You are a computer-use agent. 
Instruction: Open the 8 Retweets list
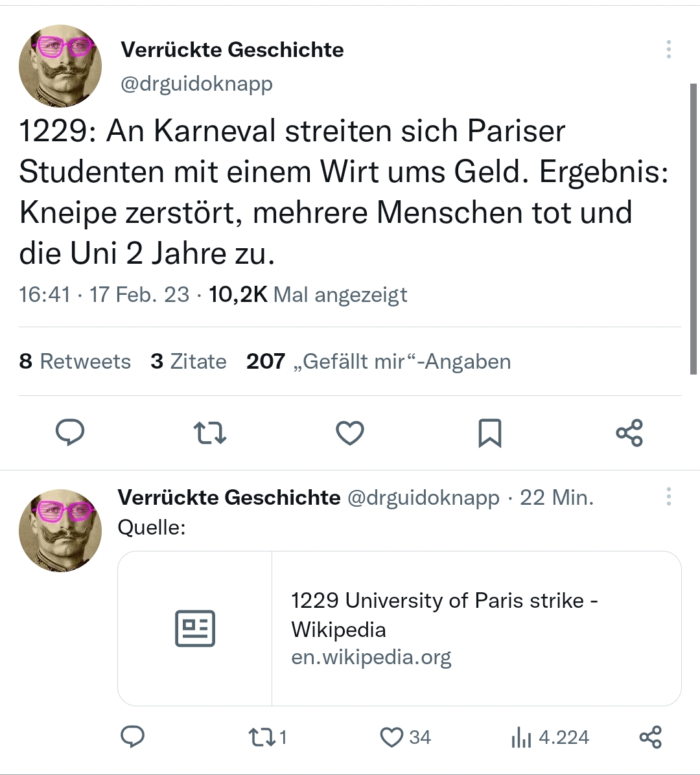coord(75,361)
